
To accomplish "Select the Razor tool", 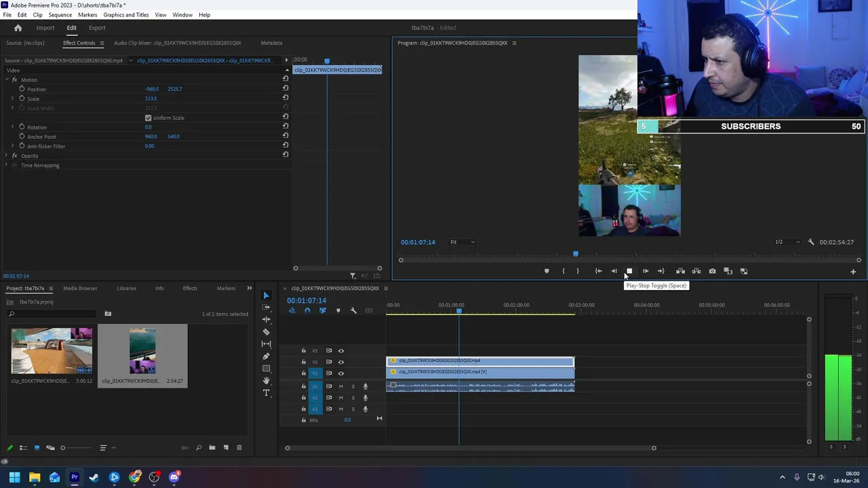I will pyautogui.click(x=266, y=331).
